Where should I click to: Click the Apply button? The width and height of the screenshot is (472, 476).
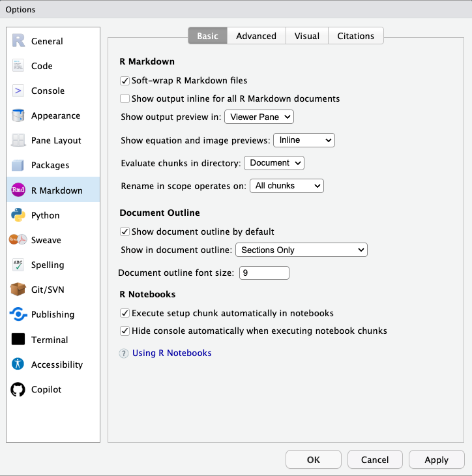pos(436,460)
